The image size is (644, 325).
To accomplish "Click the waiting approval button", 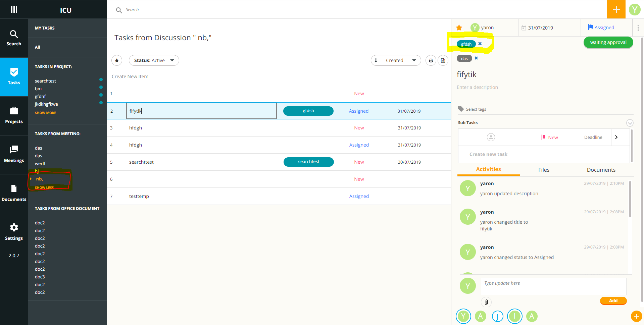I will click(x=608, y=42).
